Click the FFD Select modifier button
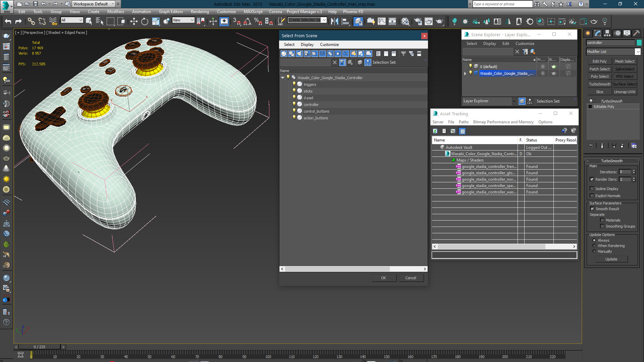The width and height of the screenshot is (644, 362). pyautogui.click(x=625, y=76)
